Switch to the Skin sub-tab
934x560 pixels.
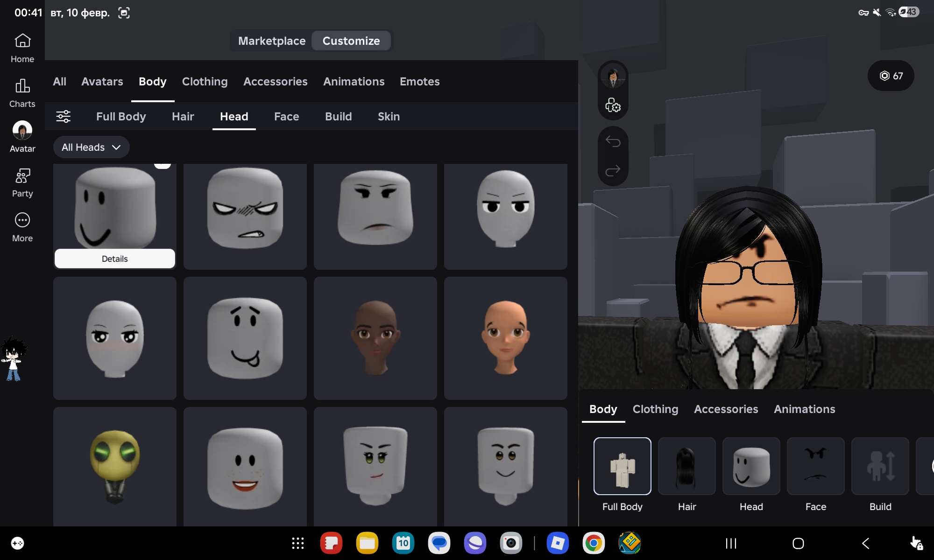click(389, 117)
